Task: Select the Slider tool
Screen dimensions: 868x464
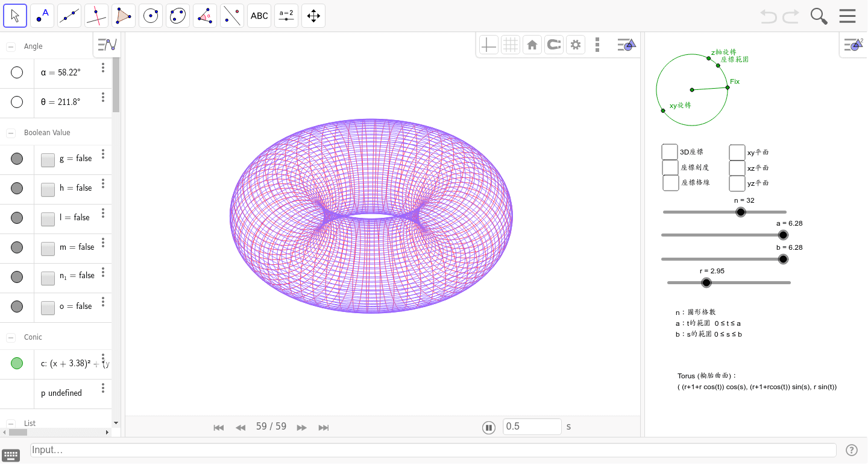Action: [286, 15]
